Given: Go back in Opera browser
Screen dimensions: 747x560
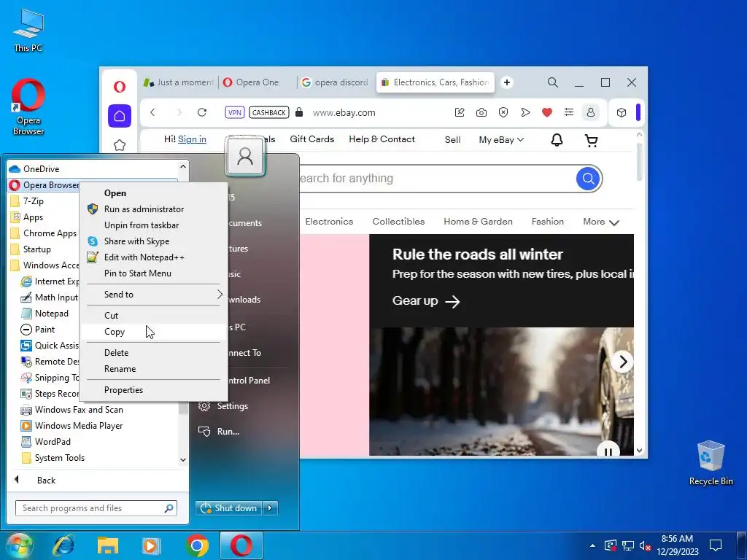Looking at the screenshot, I should pyautogui.click(x=152, y=112).
